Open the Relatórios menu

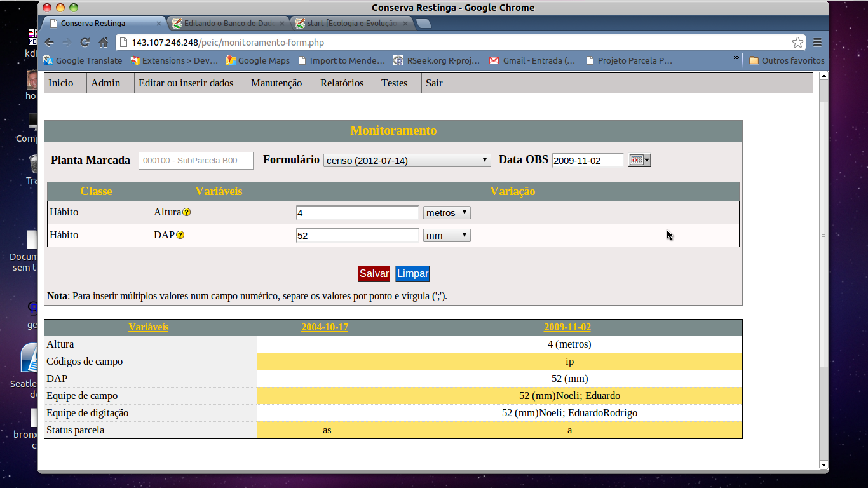click(x=342, y=83)
